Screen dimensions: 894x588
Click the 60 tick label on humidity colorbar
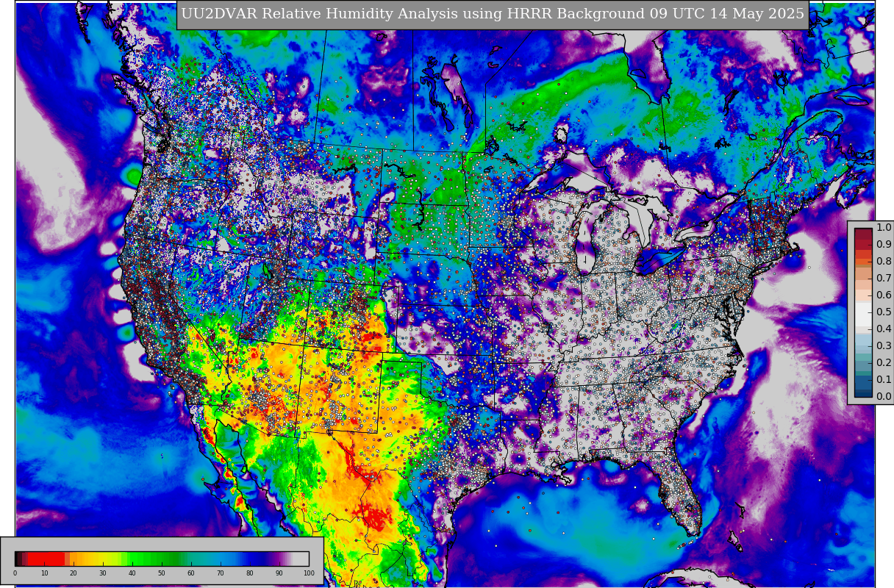pos(191,573)
